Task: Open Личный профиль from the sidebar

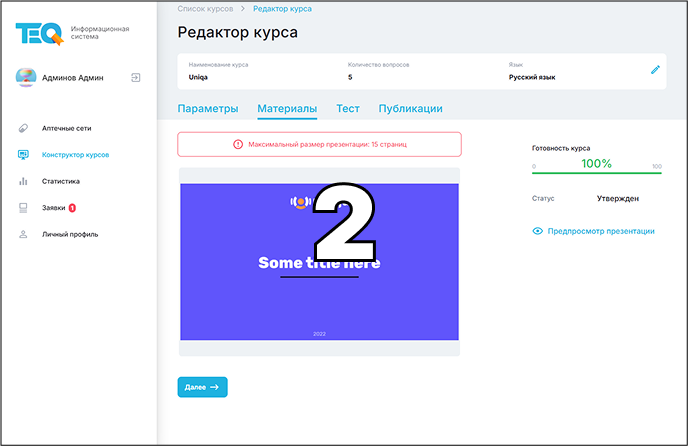Action: (69, 234)
